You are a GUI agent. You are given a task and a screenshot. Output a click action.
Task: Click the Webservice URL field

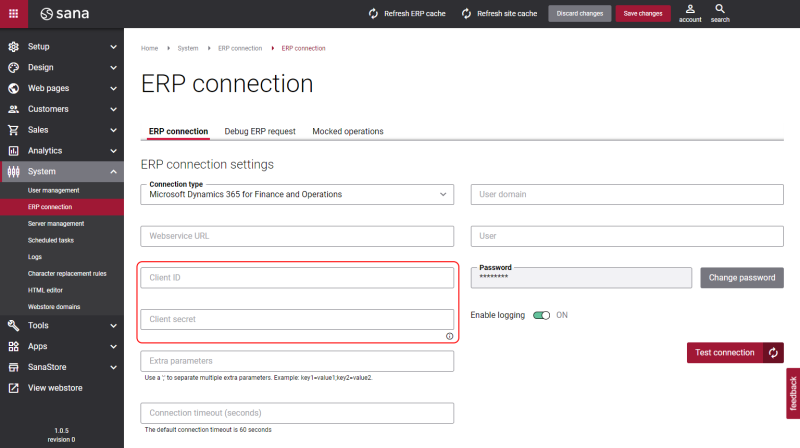click(297, 236)
